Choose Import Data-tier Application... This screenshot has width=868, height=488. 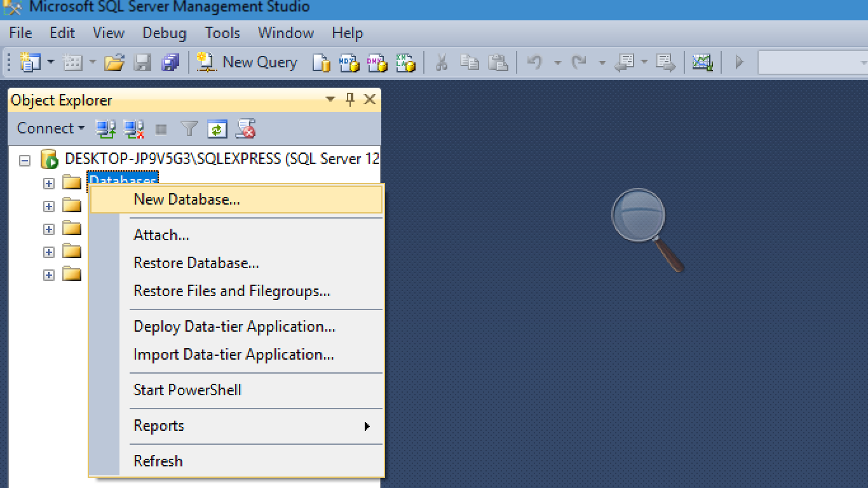point(236,355)
